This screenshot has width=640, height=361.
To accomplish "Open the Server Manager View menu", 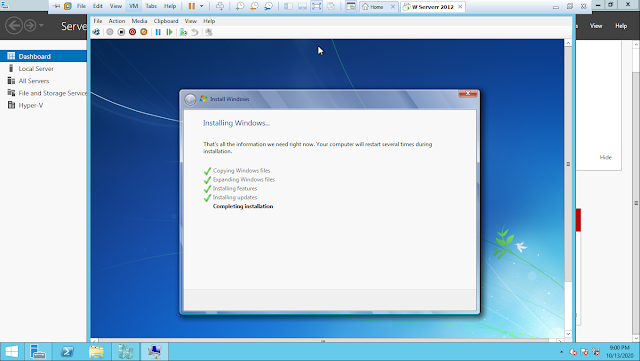I will pyautogui.click(x=596, y=26).
